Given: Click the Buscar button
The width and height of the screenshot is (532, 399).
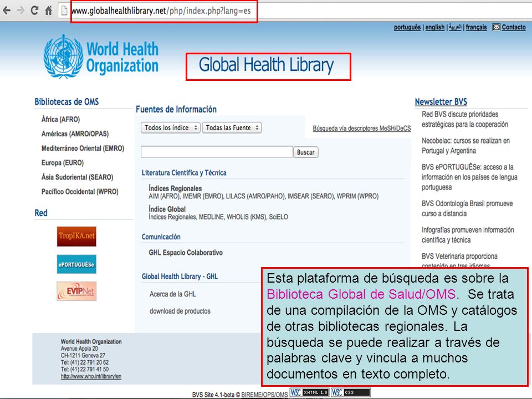Looking at the screenshot, I should click(x=306, y=152).
